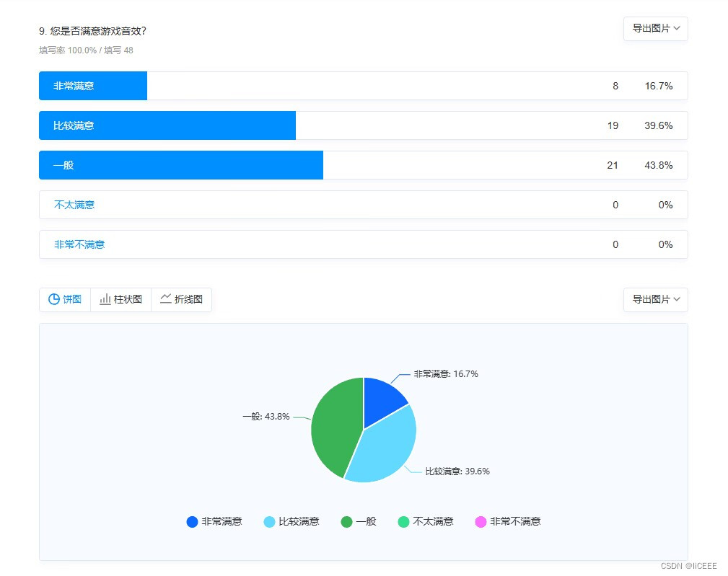Open the bottom 导出图片 export dropdown
This screenshot has width=728, height=576.
pyautogui.click(x=655, y=299)
